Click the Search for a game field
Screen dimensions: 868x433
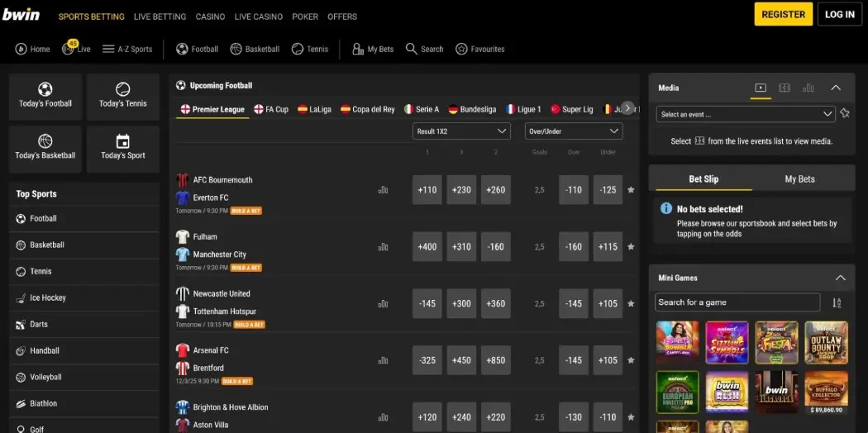click(737, 302)
